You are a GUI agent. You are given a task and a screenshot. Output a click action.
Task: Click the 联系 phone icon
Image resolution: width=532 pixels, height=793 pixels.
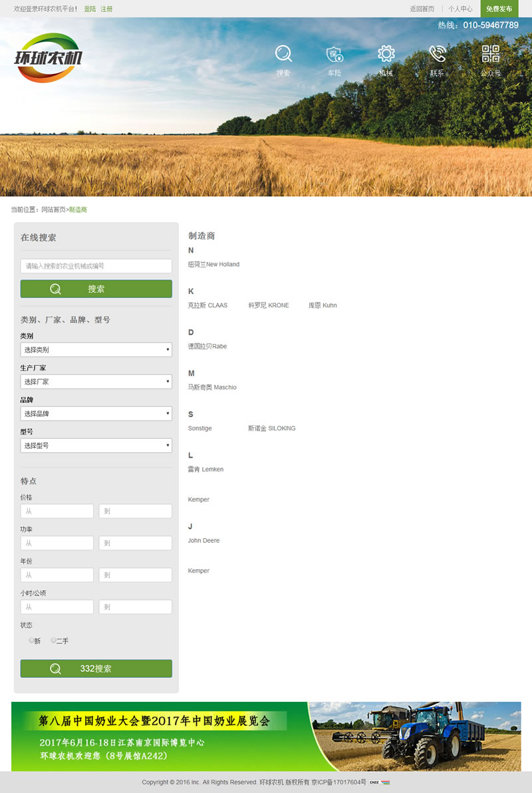[437, 55]
